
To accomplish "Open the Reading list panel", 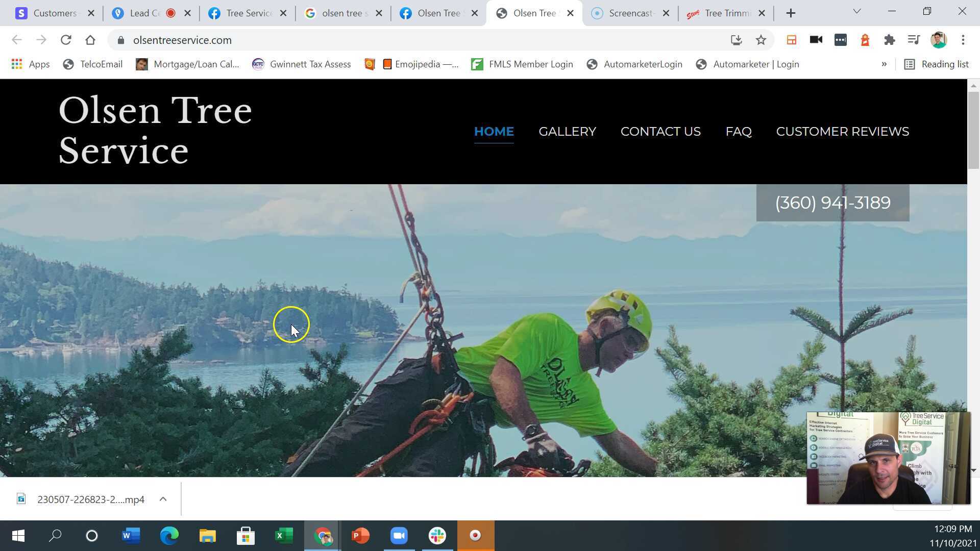I will [936, 64].
